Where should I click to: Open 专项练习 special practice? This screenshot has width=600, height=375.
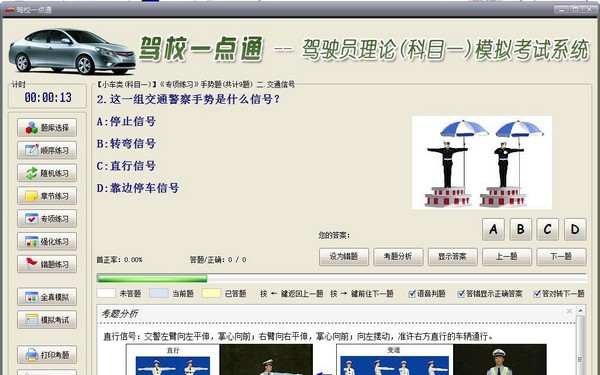(47, 218)
